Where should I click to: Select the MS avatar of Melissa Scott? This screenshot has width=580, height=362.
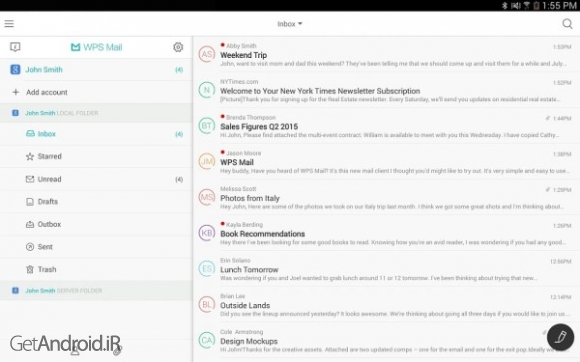pos(207,197)
